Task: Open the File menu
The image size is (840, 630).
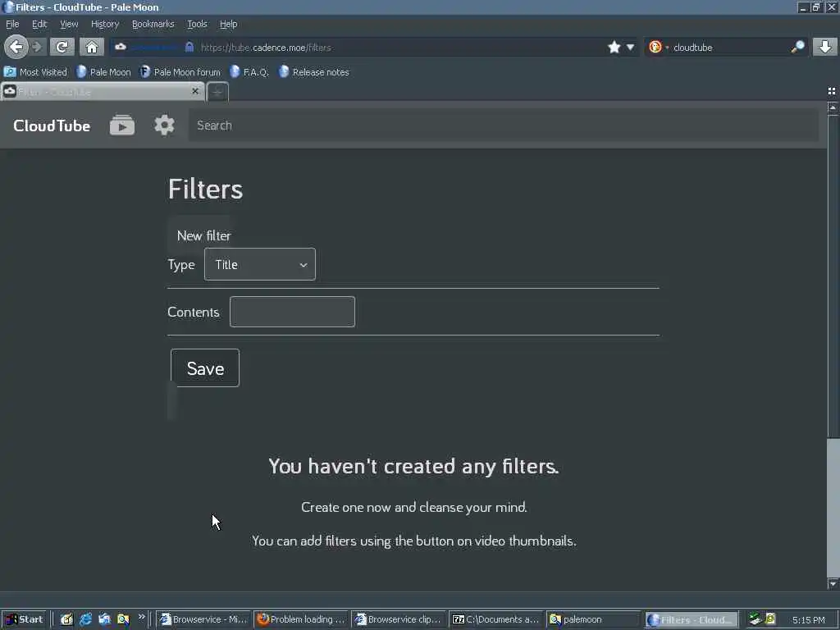Action: tap(12, 24)
